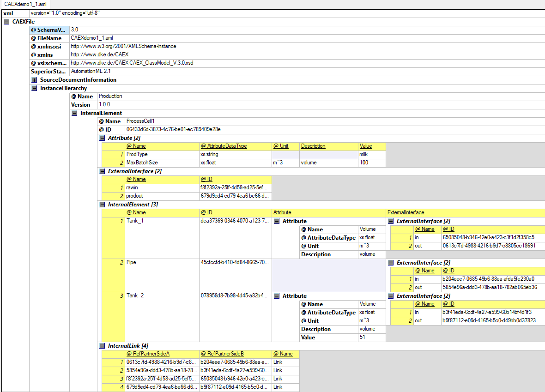Image resolution: width=545 pixels, height=392 pixels.
Task: Select the MaxBatchSize value 100 cell
Action: (372, 163)
